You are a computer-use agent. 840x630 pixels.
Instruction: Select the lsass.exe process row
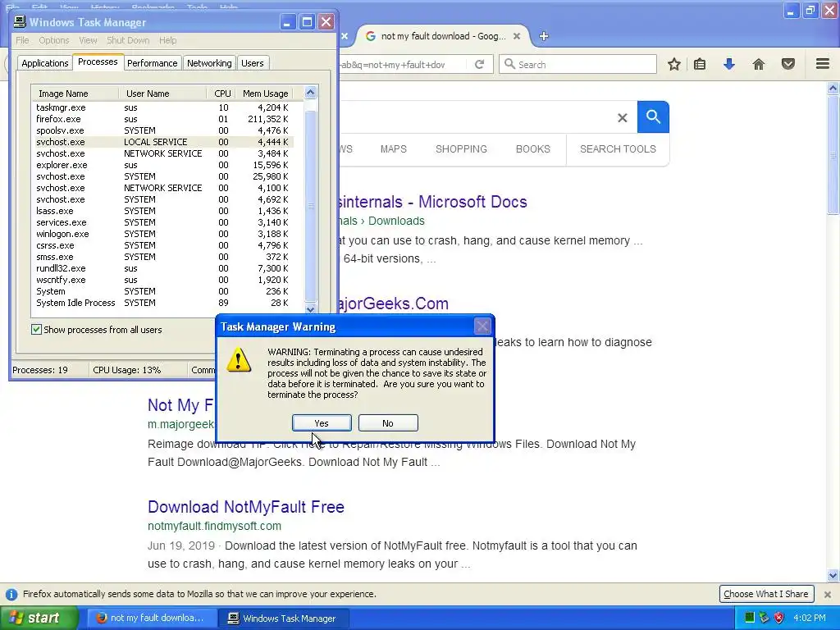(162, 211)
